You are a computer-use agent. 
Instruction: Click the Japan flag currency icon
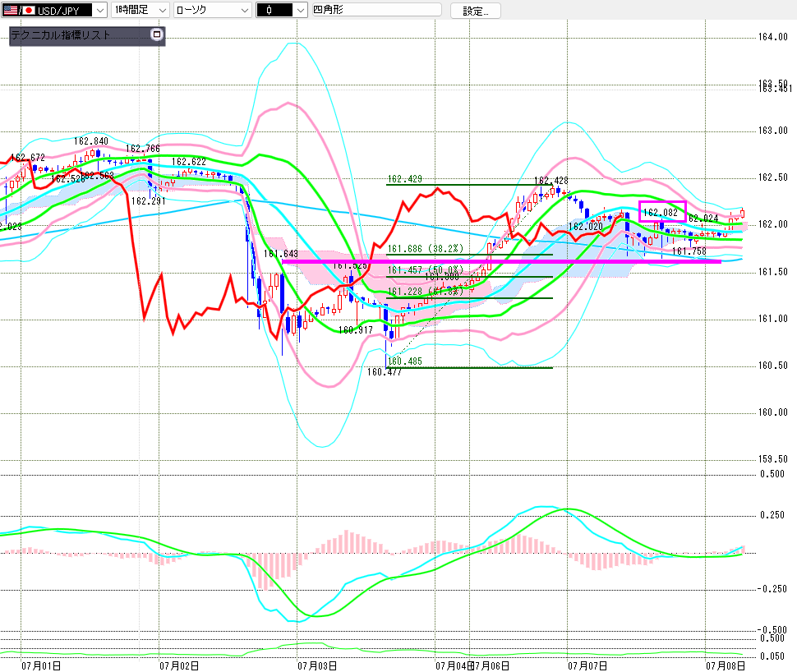tap(29, 10)
